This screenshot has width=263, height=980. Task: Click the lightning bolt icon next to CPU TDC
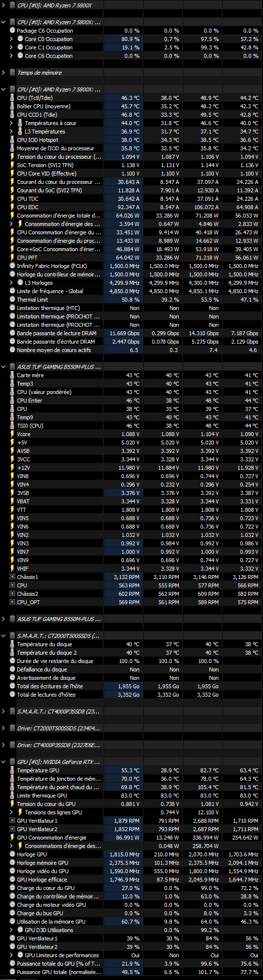pos(12,199)
